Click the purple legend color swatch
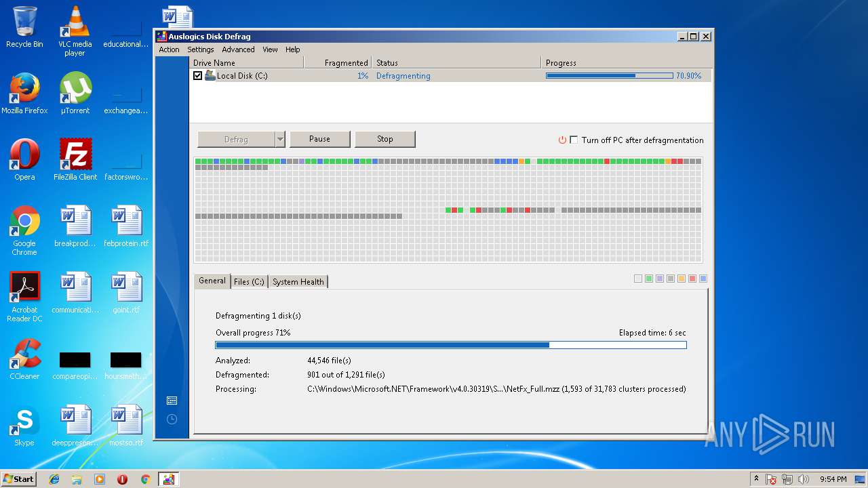The width and height of the screenshot is (868, 488). [x=660, y=279]
